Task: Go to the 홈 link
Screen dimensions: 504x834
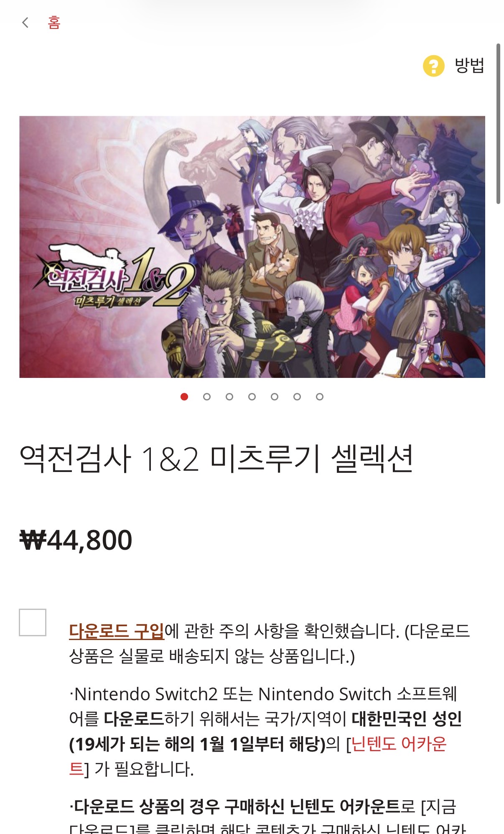Action: click(54, 23)
